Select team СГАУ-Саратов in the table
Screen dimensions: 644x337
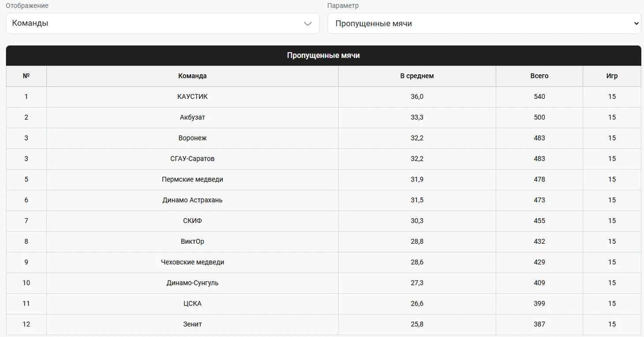[x=192, y=159]
